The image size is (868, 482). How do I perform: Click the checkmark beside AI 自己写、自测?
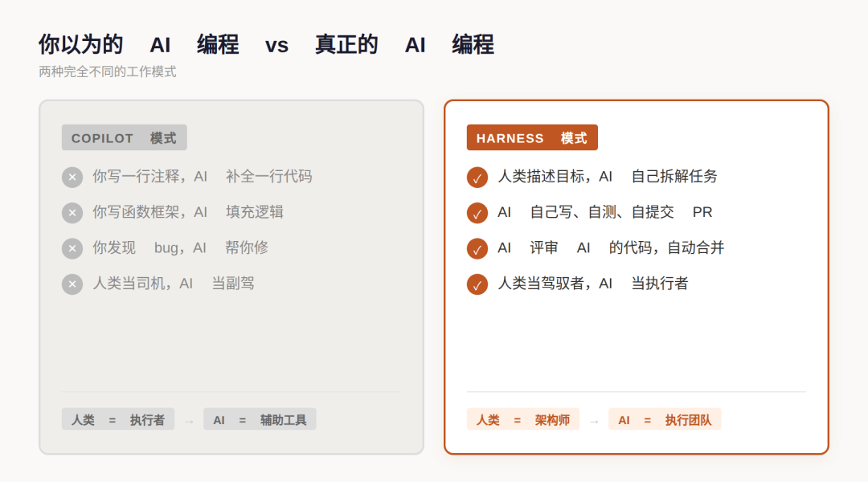(x=477, y=213)
